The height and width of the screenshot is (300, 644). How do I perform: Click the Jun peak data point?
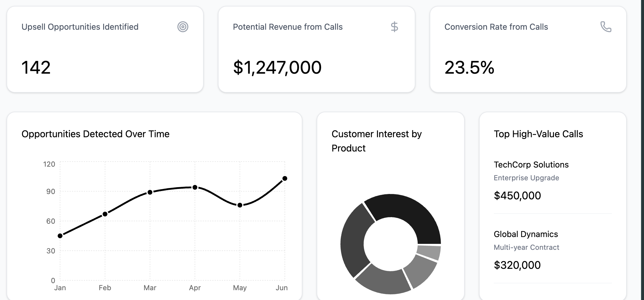pos(285,179)
